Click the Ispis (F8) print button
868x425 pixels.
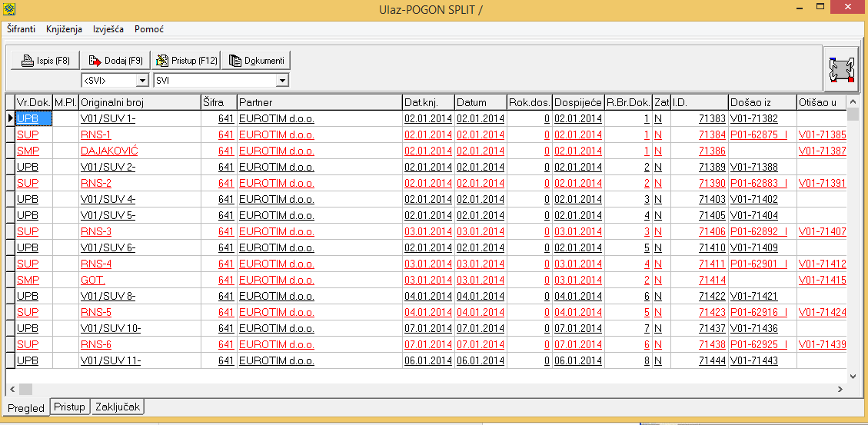pyautogui.click(x=45, y=61)
